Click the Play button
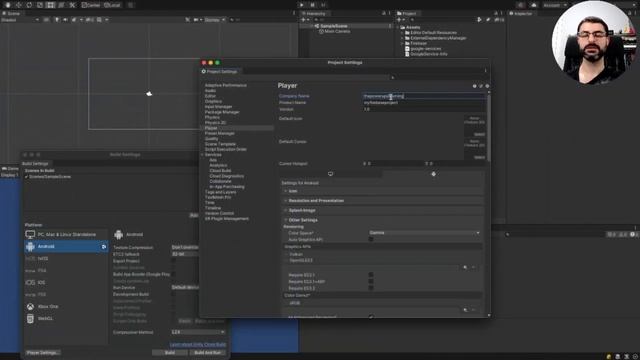The width and height of the screenshot is (640, 360). [302, 5]
